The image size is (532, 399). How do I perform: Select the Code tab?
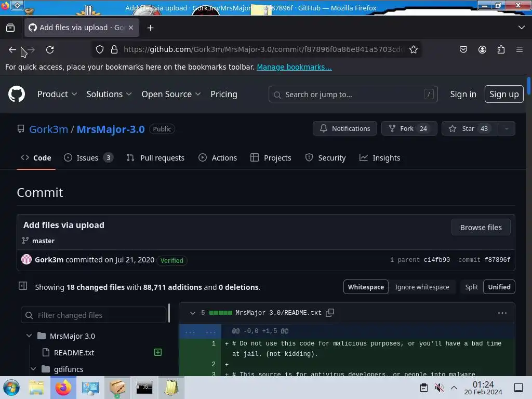[36, 158]
